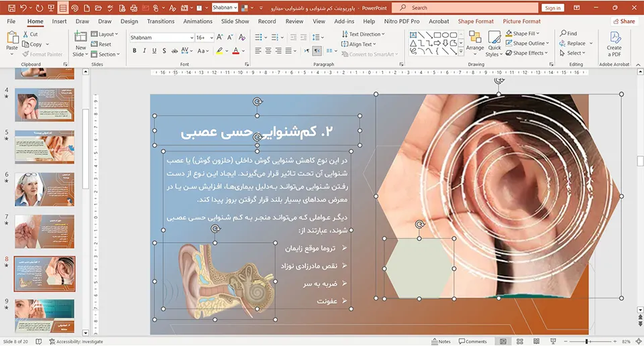Image resolution: width=644 pixels, height=346 pixels.
Task: Switch to the Insert tab
Action: (59, 21)
